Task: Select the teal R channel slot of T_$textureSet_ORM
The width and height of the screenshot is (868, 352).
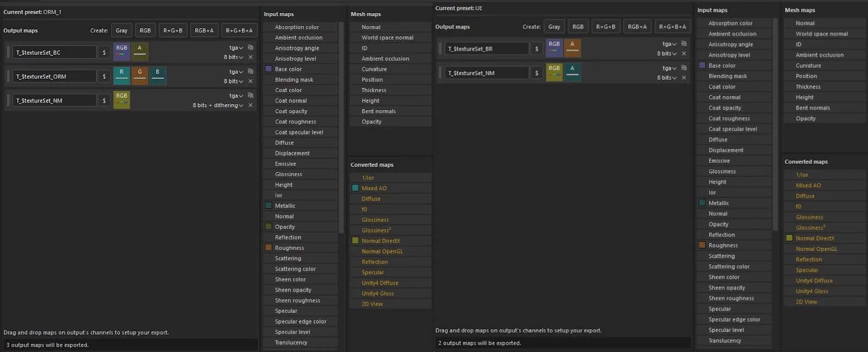Action: click(122, 76)
